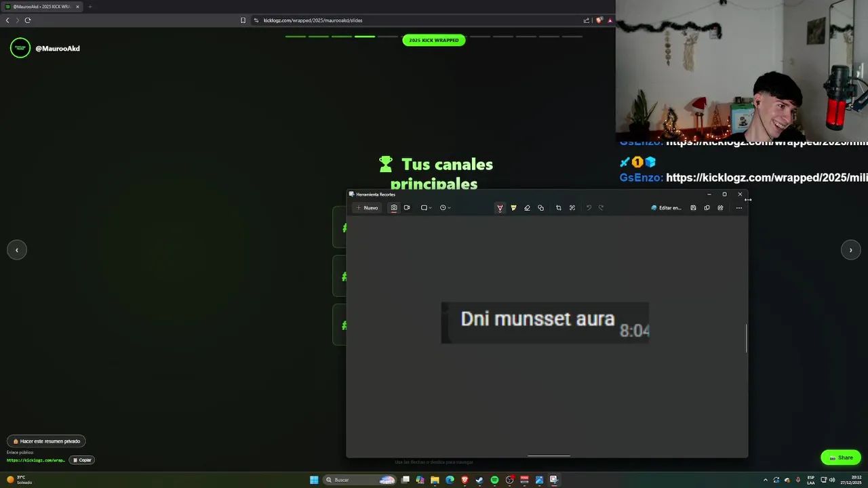868x488 pixels.
Task: Click Hacer este resumen privado
Action: coord(46,441)
